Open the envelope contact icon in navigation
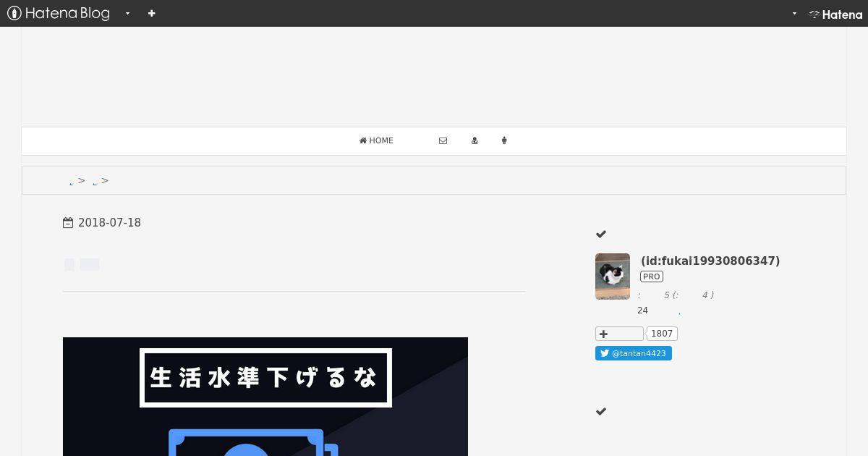Screen dimensions: 868x456 (443, 140)
